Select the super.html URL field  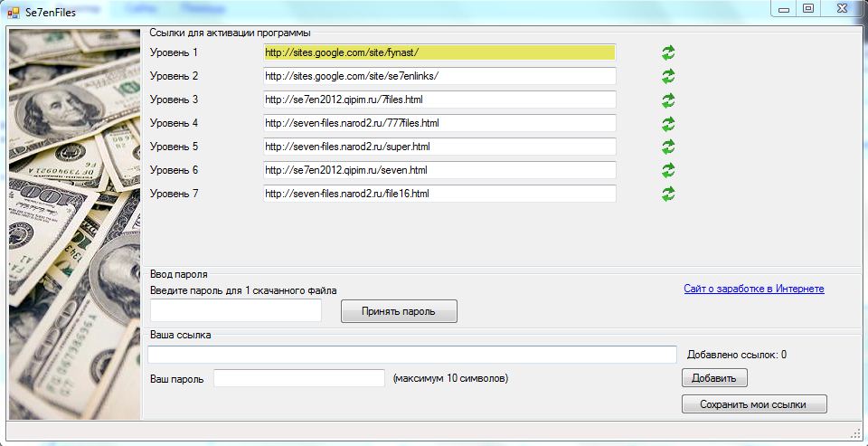(439, 147)
